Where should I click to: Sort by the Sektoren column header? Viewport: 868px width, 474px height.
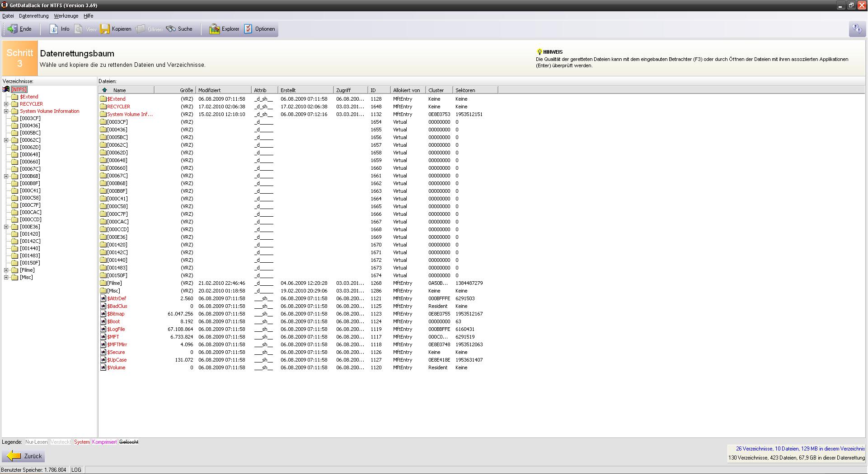point(475,90)
